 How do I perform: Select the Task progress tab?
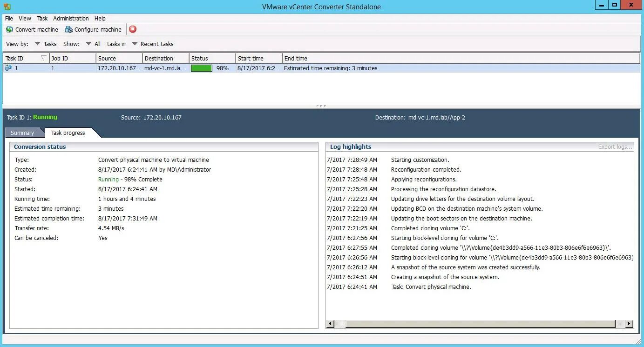click(x=68, y=133)
